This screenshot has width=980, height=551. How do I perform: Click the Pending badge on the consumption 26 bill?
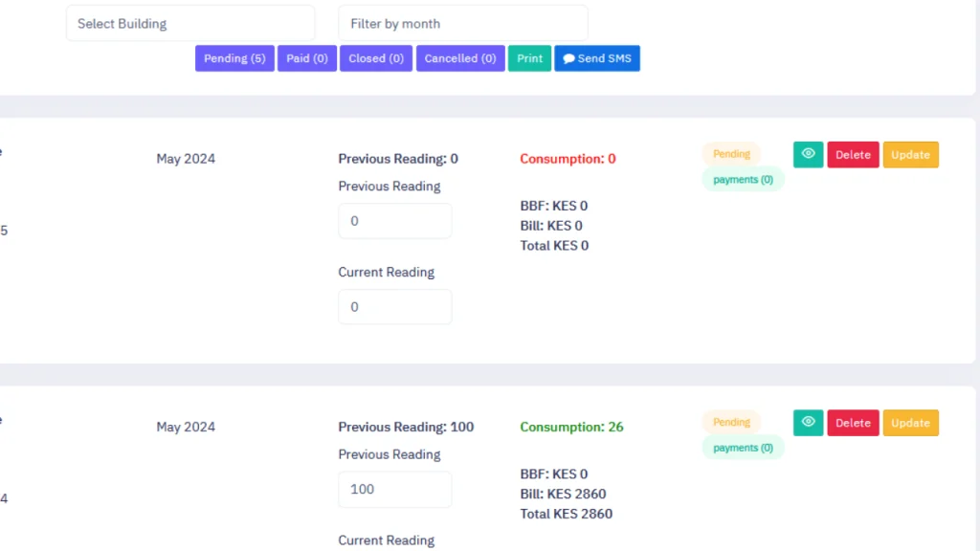[x=731, y=422]
